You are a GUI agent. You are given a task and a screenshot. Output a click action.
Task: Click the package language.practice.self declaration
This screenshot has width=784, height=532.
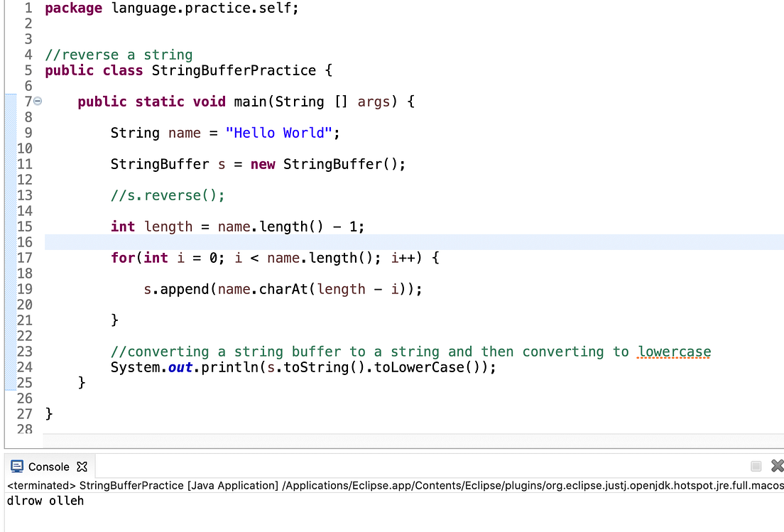(172, 9)
